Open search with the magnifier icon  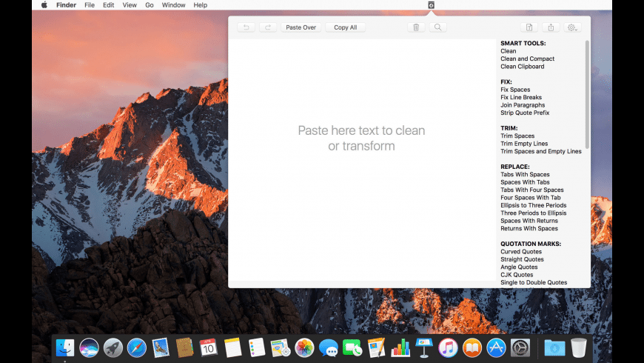point(437,27)
